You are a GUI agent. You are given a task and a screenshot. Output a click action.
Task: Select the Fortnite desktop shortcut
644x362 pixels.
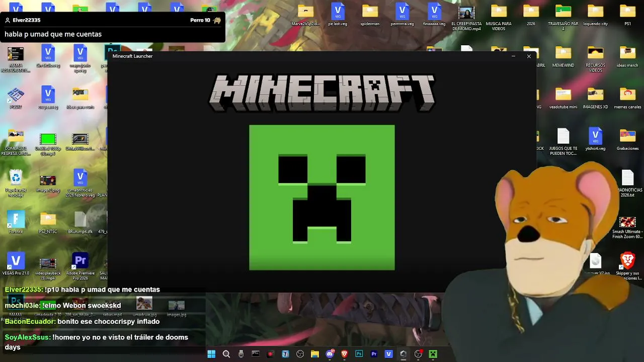point(16,222)
